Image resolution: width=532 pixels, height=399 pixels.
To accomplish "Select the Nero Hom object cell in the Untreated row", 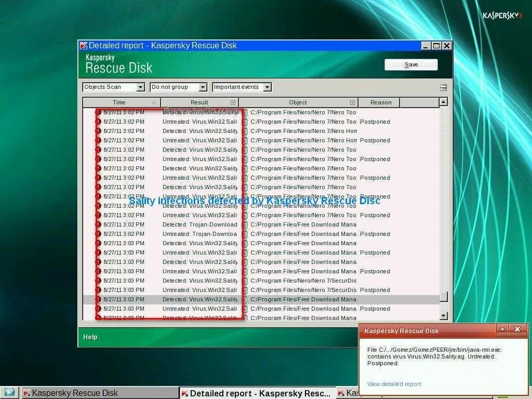I will click(x=303, y=140).
